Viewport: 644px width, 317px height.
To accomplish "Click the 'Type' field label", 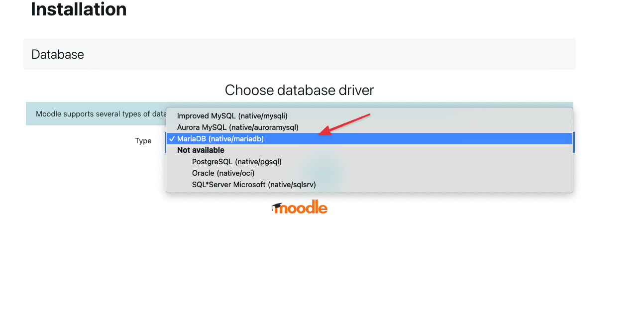I will point(143,141).
